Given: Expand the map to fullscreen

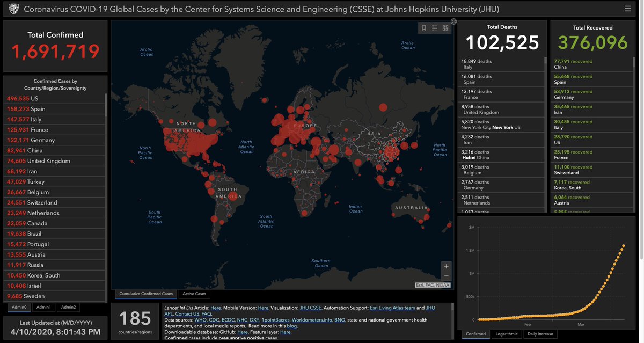Looking at the screenshot, I should click(454, 21).
